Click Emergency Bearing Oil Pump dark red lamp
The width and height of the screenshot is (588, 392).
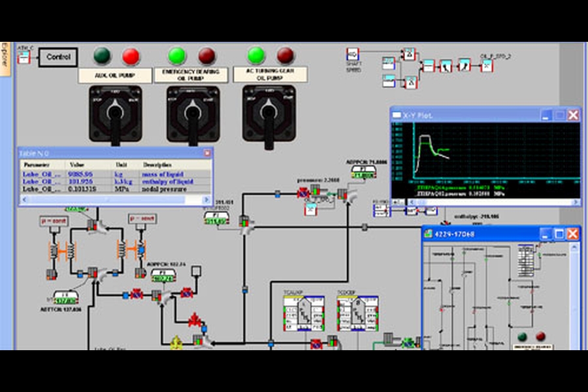[x=206, y=56]
